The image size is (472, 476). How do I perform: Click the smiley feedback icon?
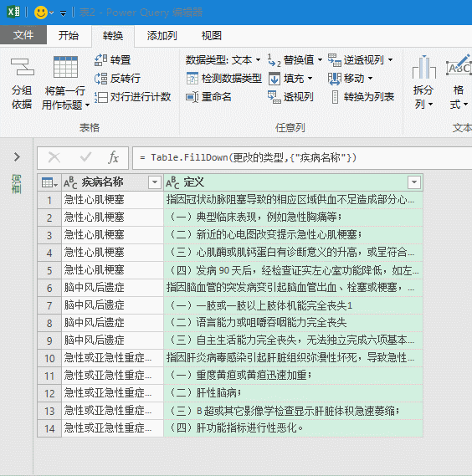click(x=41, y=13)
